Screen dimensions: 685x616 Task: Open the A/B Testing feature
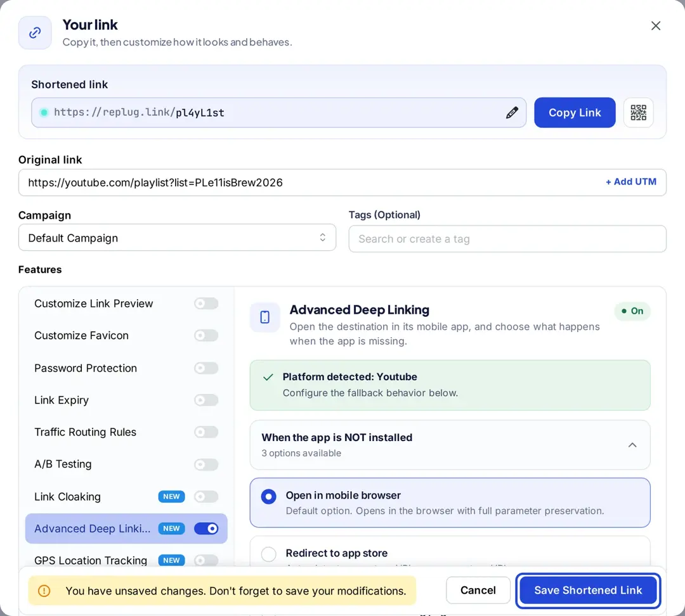[x=126, y=464]
